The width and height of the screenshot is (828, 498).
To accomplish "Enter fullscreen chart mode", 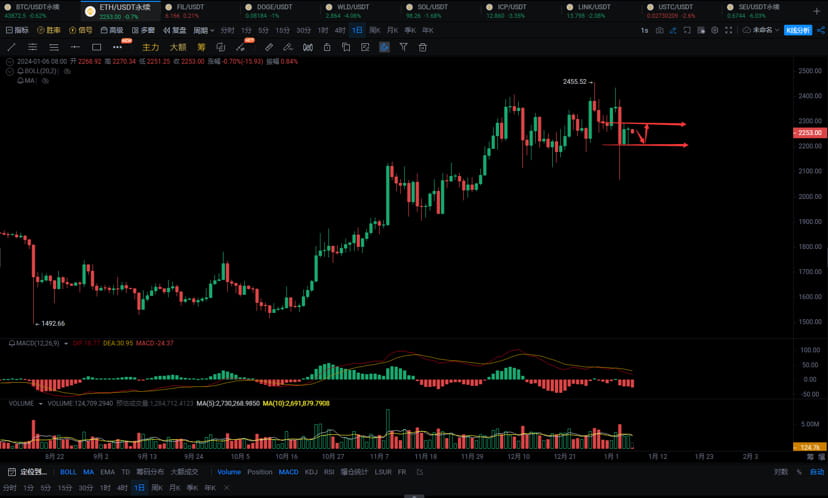I will (x=729, y=31).
